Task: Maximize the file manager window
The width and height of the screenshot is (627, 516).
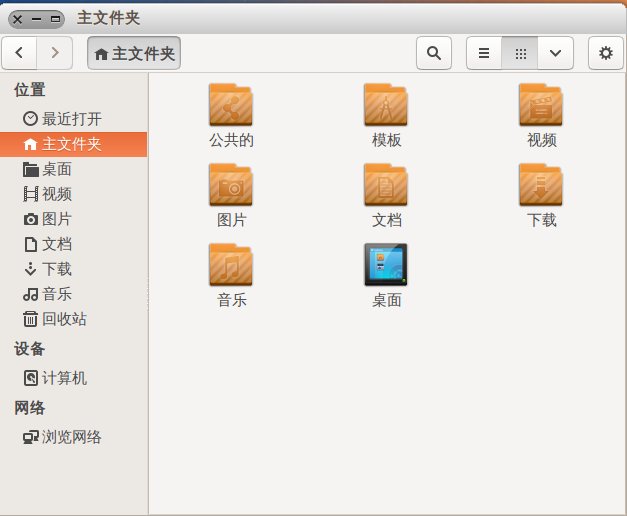Action: (55, 19)
